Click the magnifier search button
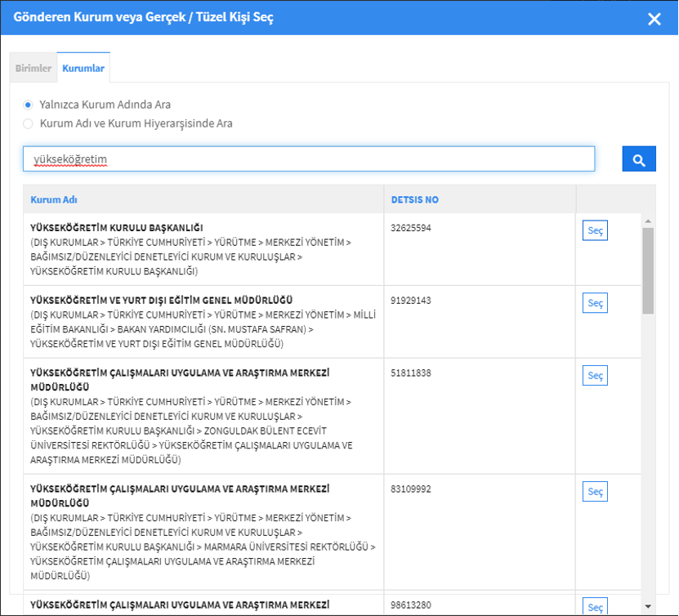This screenshot has width=679, height=616. tap(639, 158)
